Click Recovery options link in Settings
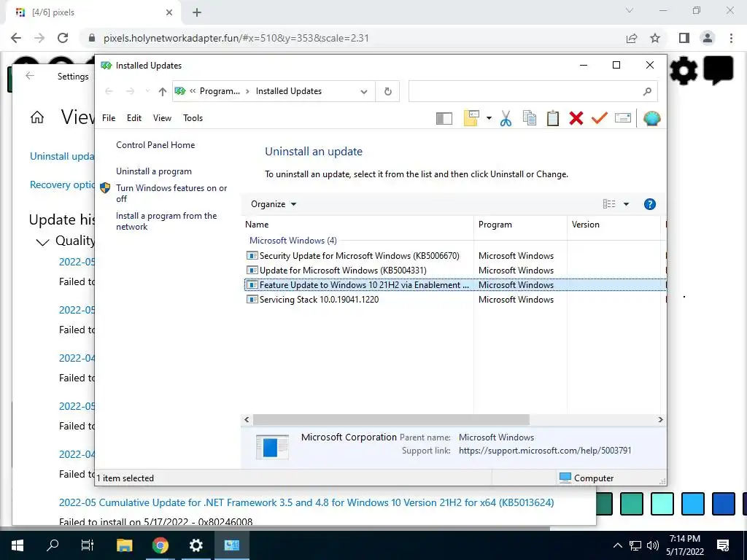The width and height of the screenshot is (747, 560). pos(63,184)
